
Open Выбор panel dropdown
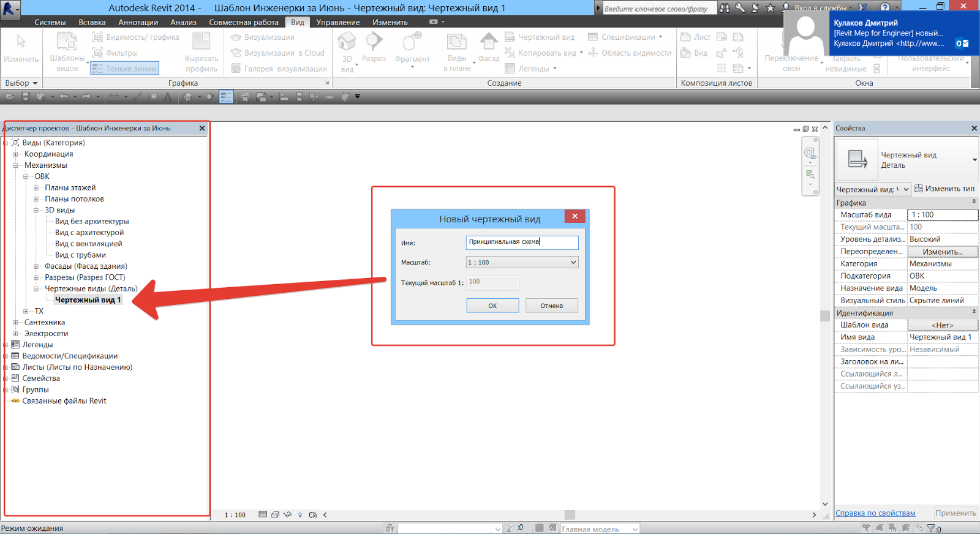coord(21,83)
